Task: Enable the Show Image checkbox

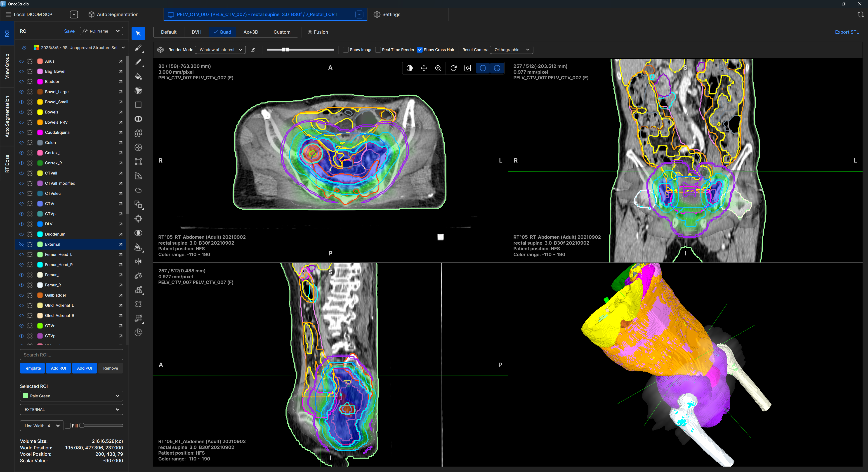Action: click(346, 50)
